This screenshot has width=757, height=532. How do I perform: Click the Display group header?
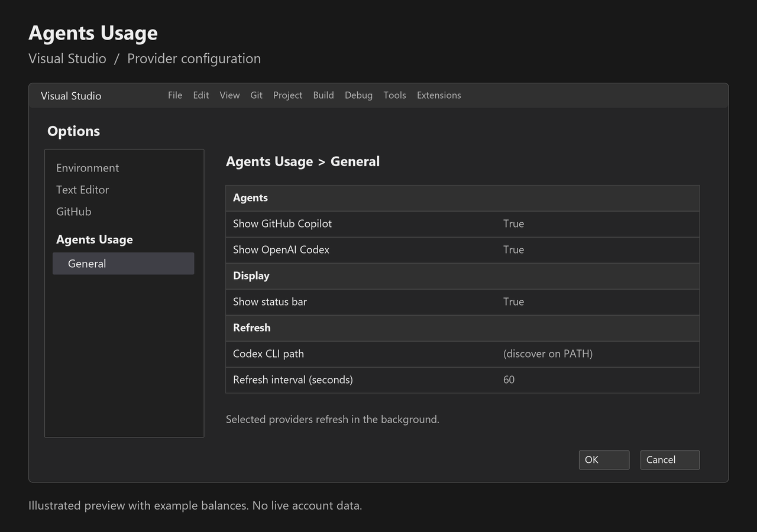tap(462, 276)
